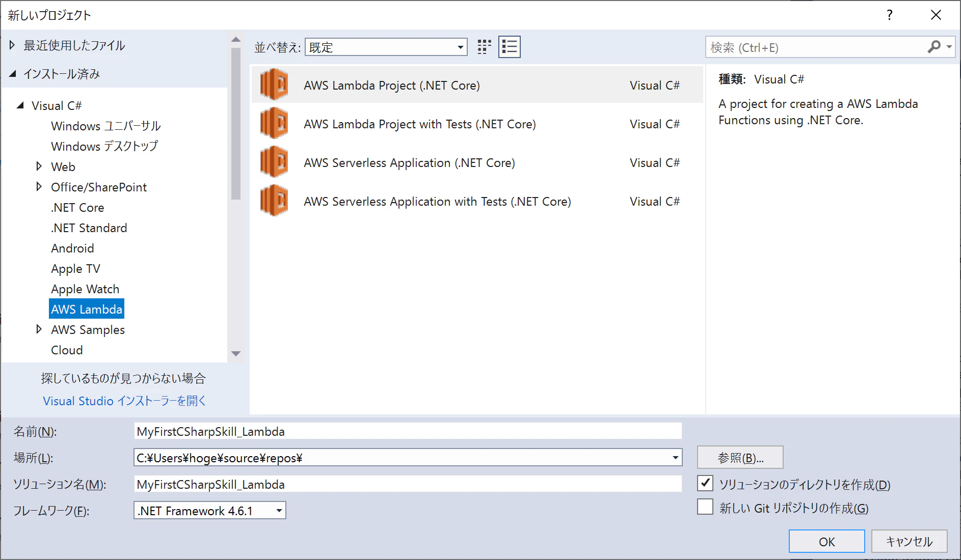Open search options dropdown arrow

[949, 47]
